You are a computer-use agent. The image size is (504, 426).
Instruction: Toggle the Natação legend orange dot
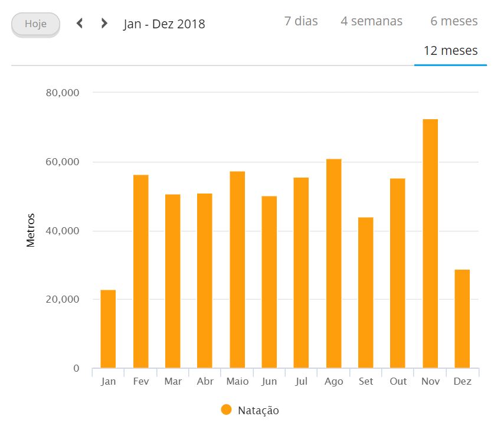(227, 410)
